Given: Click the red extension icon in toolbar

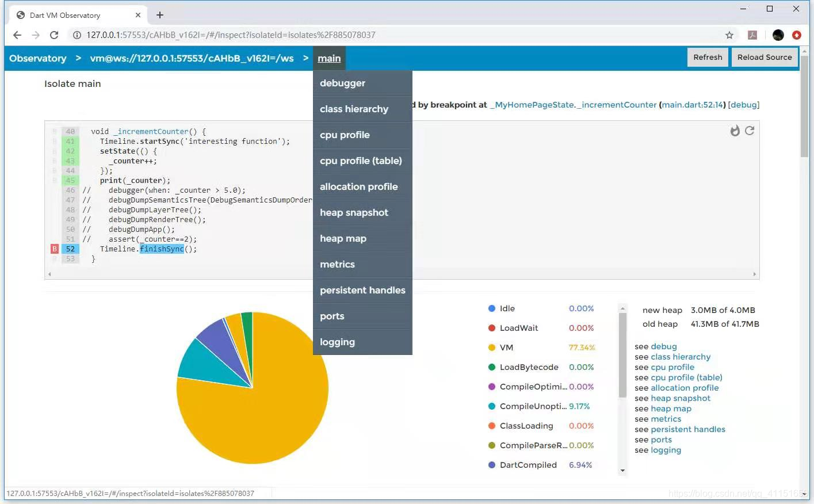Looking at the screenshot, I should tap(797, 35).
